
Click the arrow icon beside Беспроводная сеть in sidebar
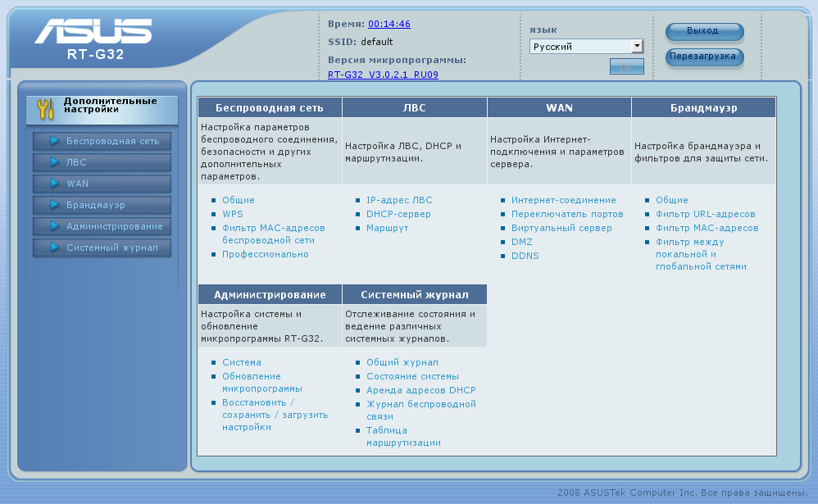point(54,141)
